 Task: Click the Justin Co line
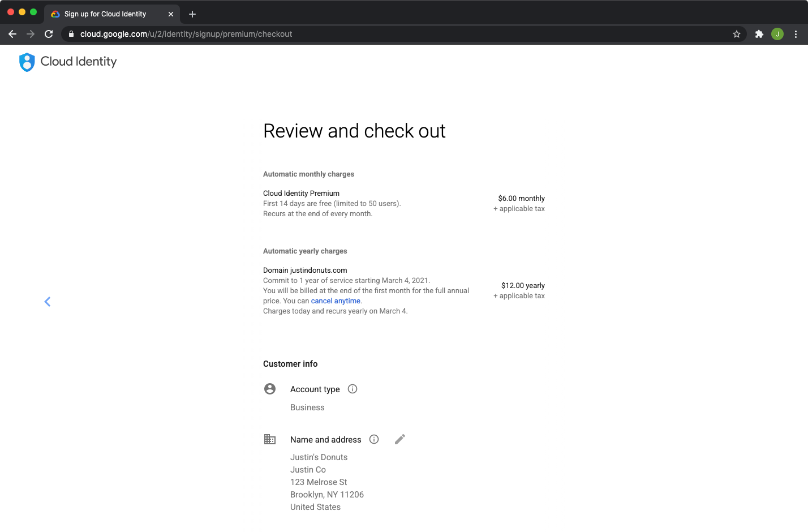point(308,470)
